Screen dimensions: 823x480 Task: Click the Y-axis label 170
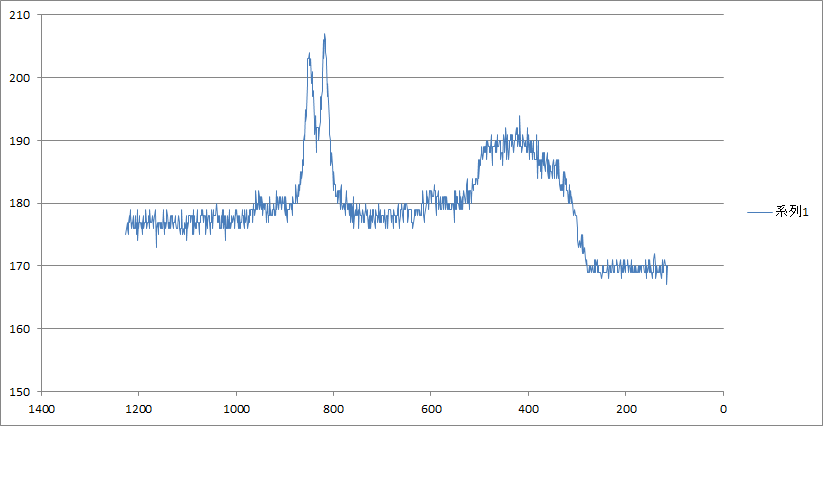click(19, 266)
